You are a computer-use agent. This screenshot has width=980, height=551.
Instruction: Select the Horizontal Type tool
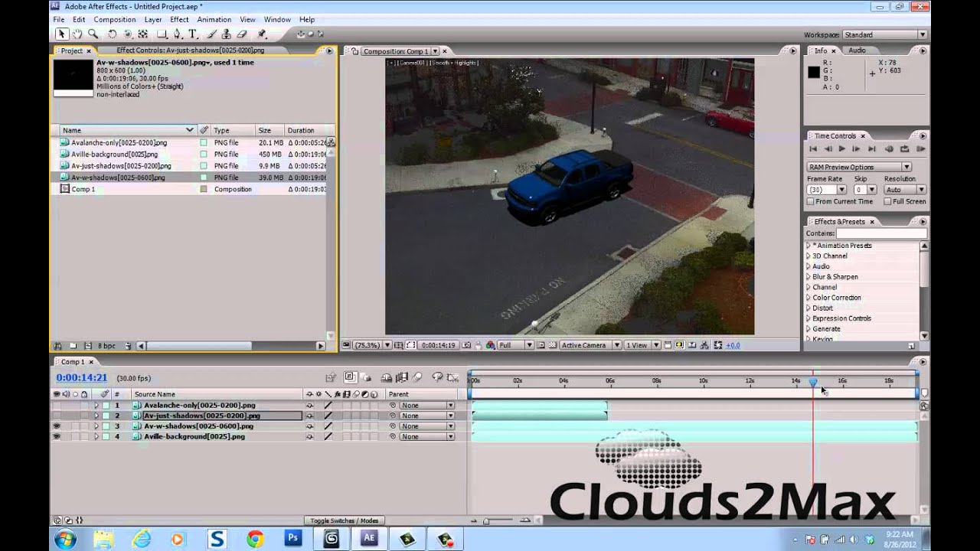[193, 34]
